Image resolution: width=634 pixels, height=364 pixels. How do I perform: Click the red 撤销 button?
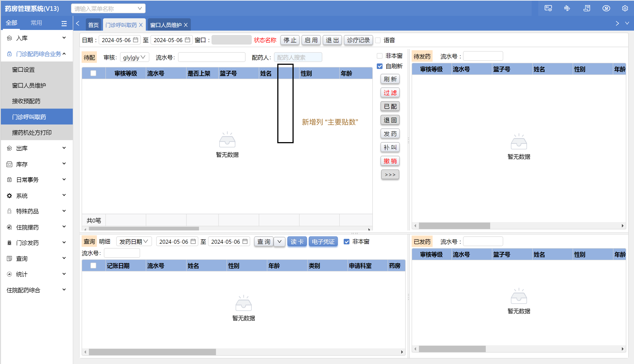pos(390,161)
